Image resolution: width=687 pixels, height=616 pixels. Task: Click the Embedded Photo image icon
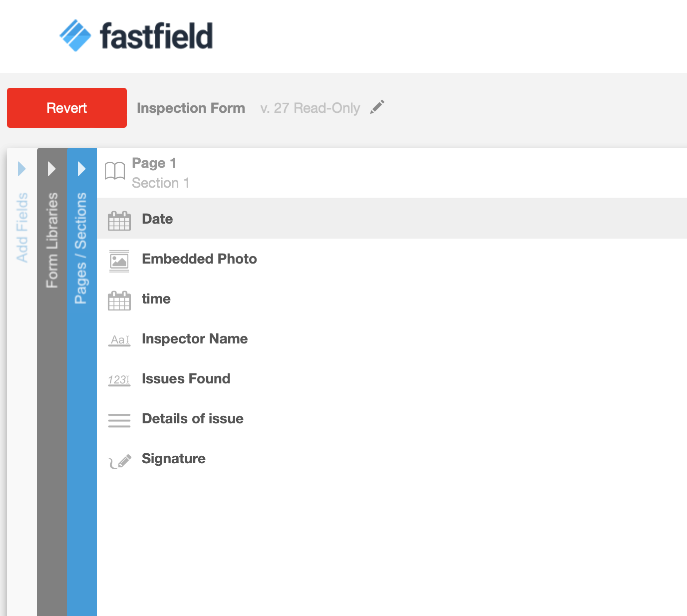point(119,261)
